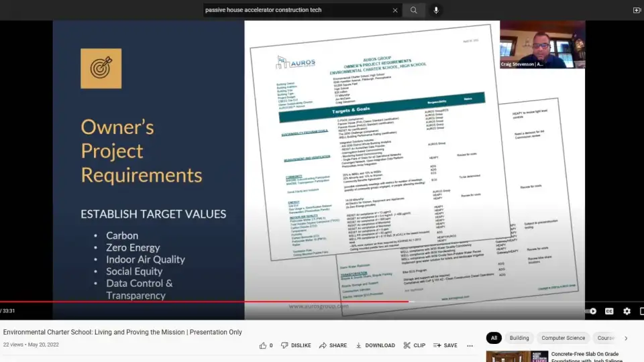
Task: Open player settings gear
Action: coord(627,311)
